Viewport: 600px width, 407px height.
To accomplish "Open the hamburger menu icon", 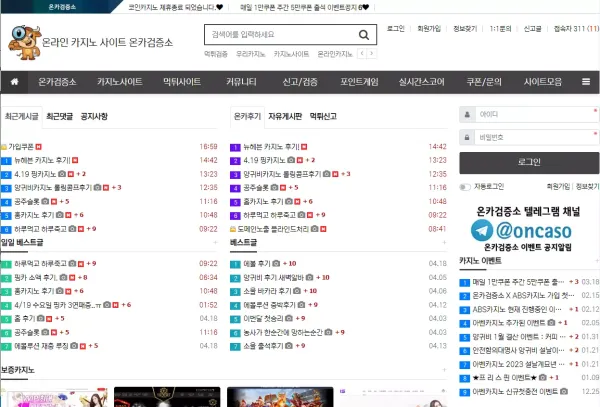I will [x=586, y=82].
